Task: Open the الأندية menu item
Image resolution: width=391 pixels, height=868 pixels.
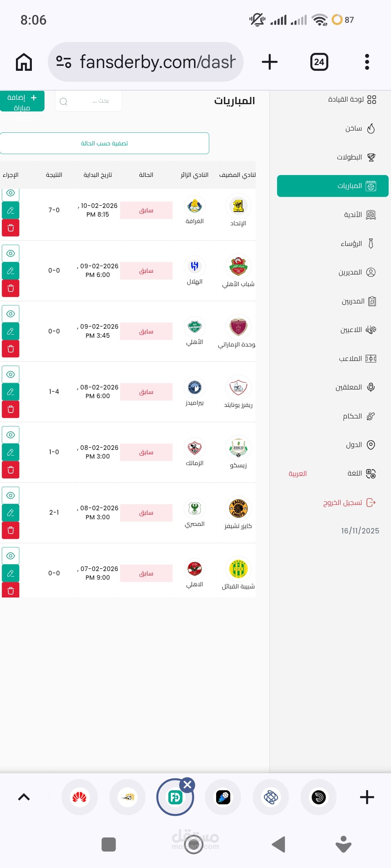Action: pyautogui.click(x=353, y=215)
